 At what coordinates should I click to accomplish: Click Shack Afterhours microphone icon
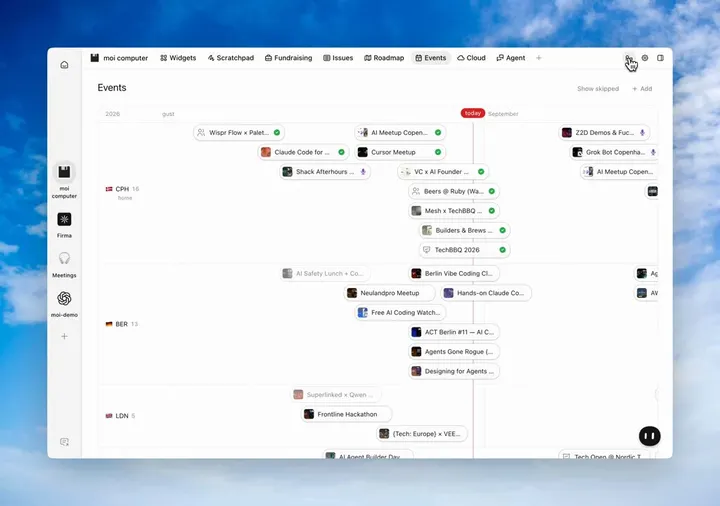(363, 172)
